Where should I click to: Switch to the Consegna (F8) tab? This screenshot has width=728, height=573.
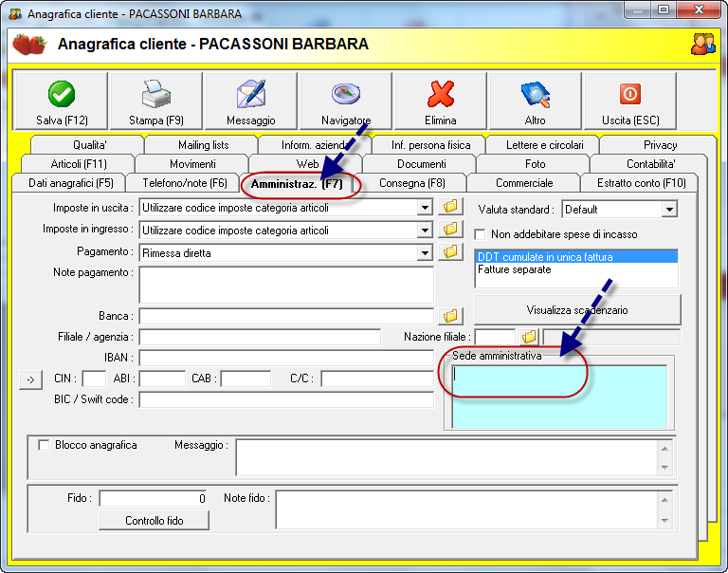(x=411, y=183)
